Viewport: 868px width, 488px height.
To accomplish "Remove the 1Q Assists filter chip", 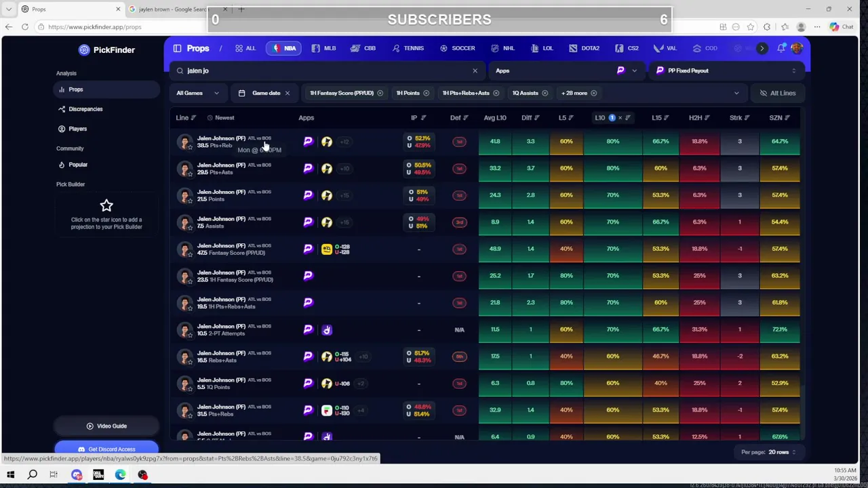I will [545, 93].
